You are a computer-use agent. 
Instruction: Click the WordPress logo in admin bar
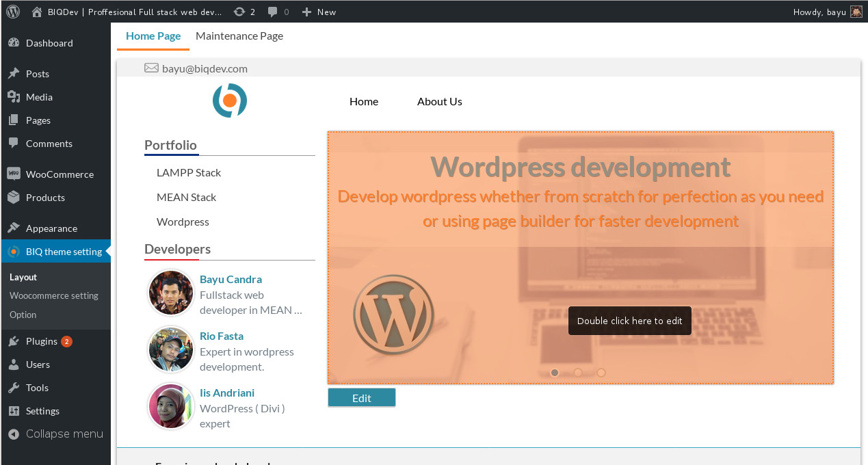pyautogui.click(x=13, y=12)
